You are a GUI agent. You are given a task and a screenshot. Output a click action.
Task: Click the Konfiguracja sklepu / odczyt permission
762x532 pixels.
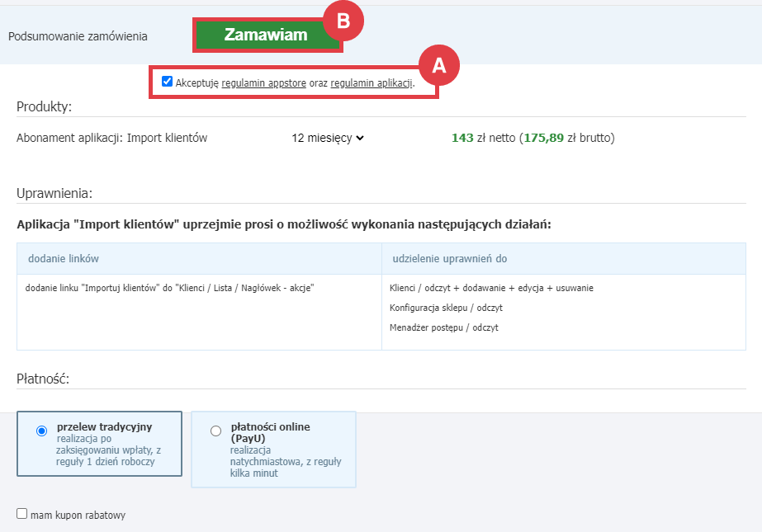[x=446, y=308]
